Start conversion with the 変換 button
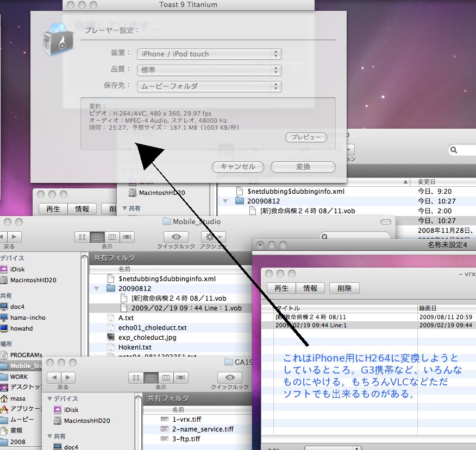Image resolution: width=476 pixels, height=450 pixels. click(x=303, y=167)
